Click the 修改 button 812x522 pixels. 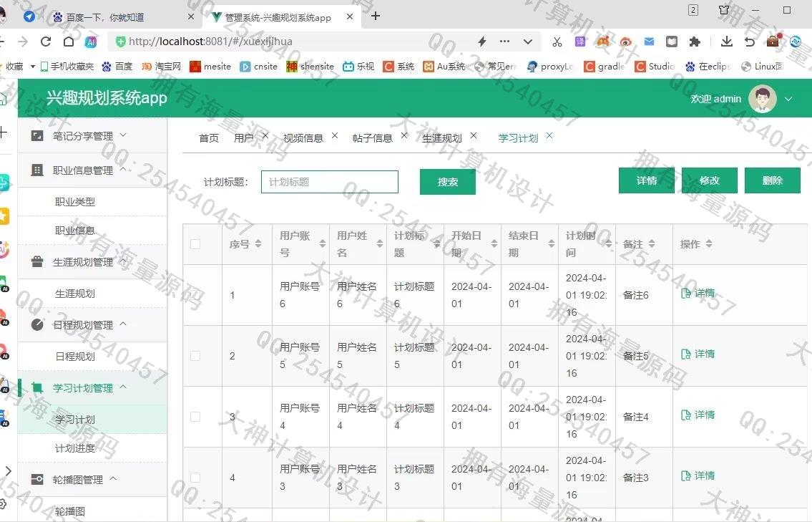click(710, 180)
